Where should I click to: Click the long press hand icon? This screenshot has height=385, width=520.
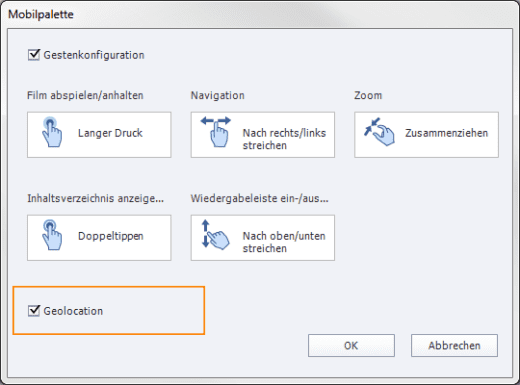point(52,132)
